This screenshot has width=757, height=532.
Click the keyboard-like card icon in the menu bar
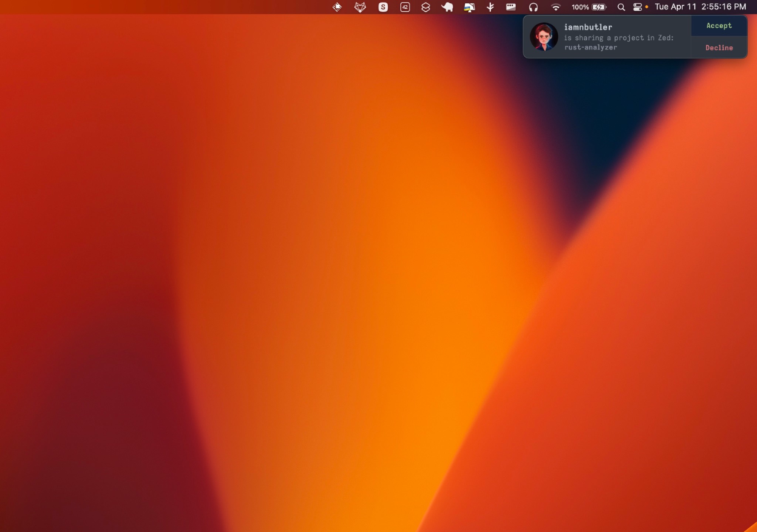(x=511, y=7)
